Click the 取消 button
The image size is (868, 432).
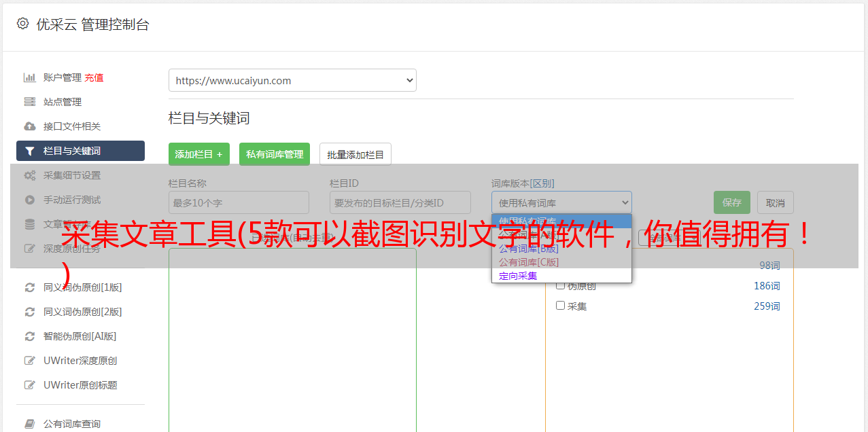[x=776, y=202]
